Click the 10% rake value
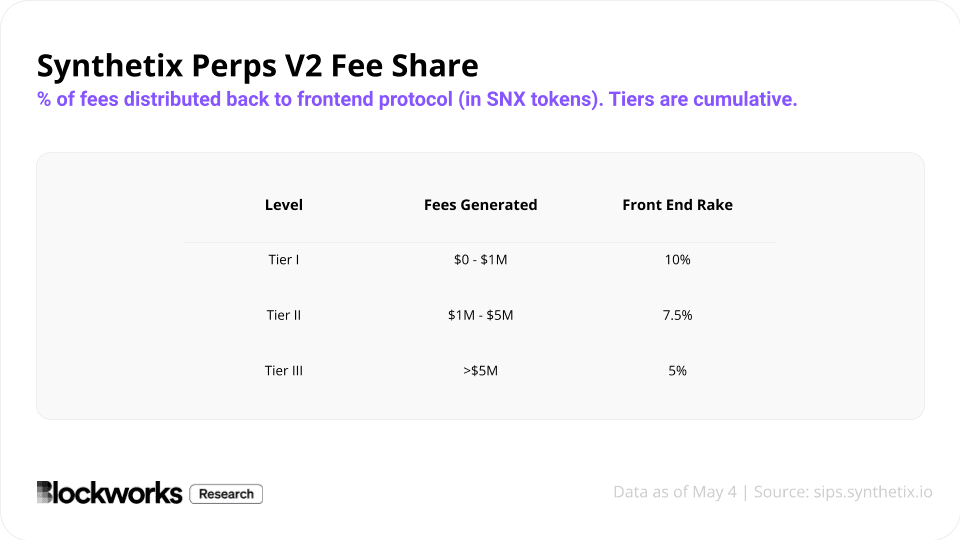Viewport: 960px width, 540px height. (x=677, y=260)
